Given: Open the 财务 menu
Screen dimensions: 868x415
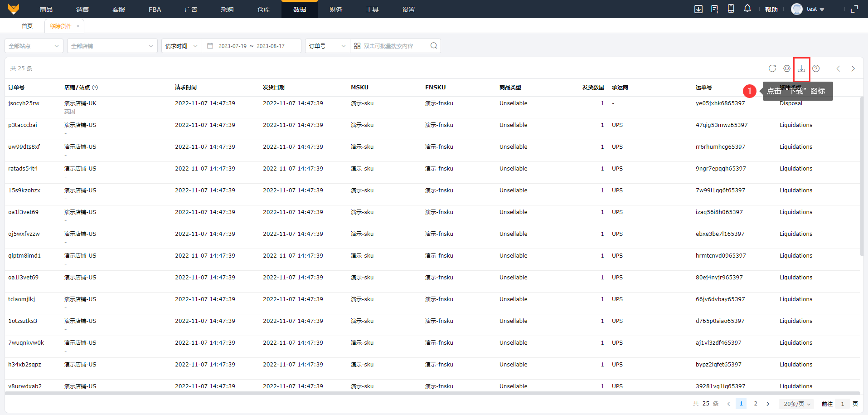Looking at the screenshot, I should click(x=336, y=9).
